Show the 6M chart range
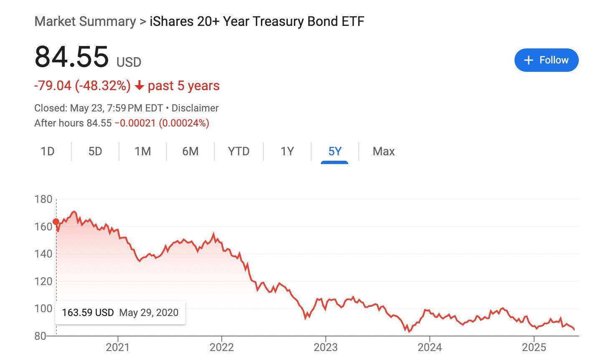Viewport: 598px width, 364px height. (x=190, y=151)
